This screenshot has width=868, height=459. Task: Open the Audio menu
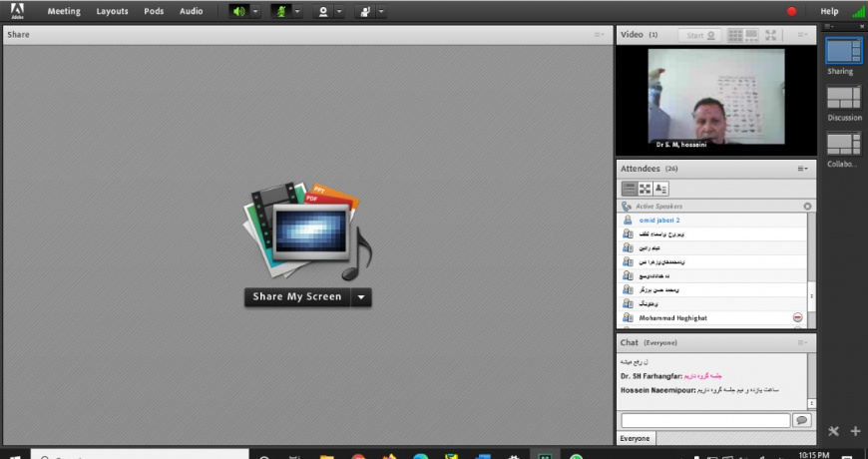(x=191, y=11)
